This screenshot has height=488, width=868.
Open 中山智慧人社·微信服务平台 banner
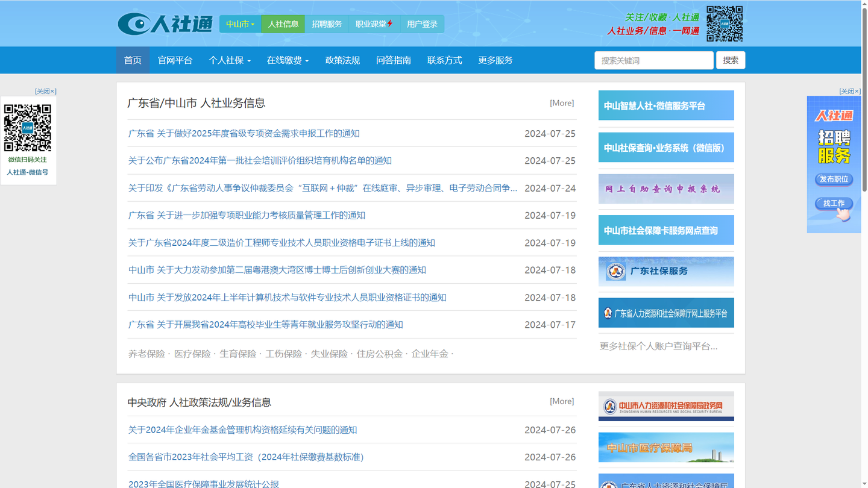[666, 105]
